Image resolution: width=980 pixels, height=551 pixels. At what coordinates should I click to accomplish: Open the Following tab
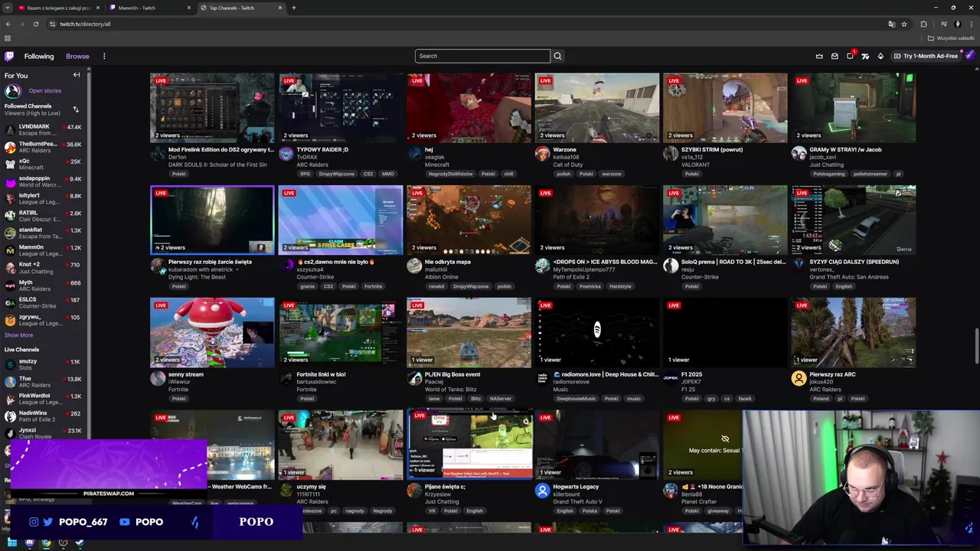(x=39, y=56)
